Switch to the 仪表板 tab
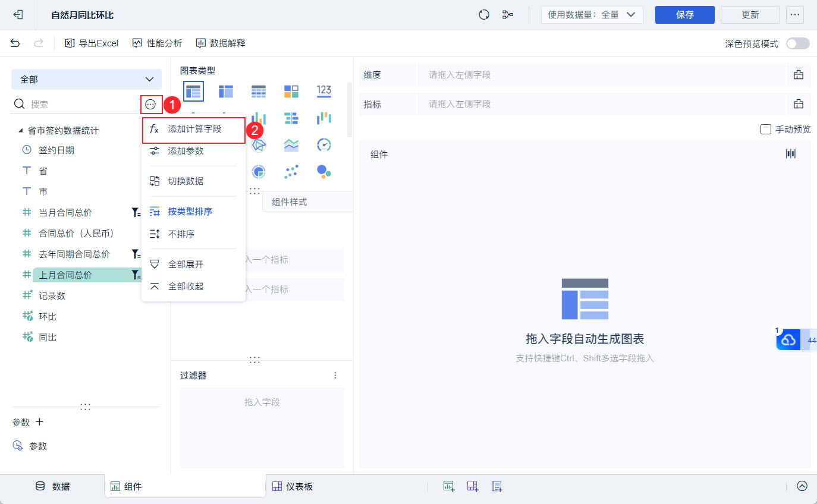The image size is (817, 504). [293, 486]
